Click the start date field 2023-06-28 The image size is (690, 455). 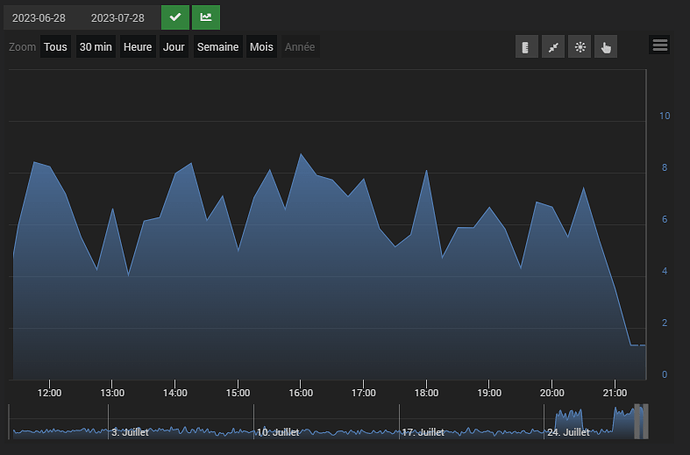[x=39, y=18]
